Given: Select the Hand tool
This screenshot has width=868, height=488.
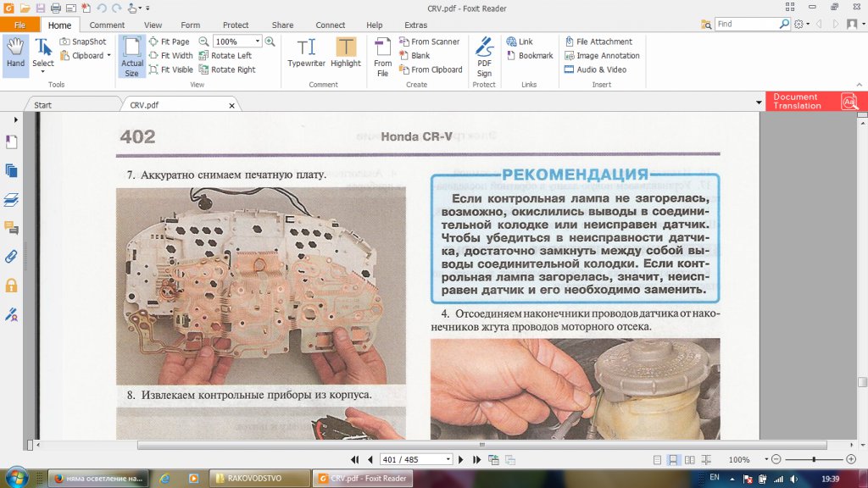Looking at the screenshot, I should click(x=15, y=53).
